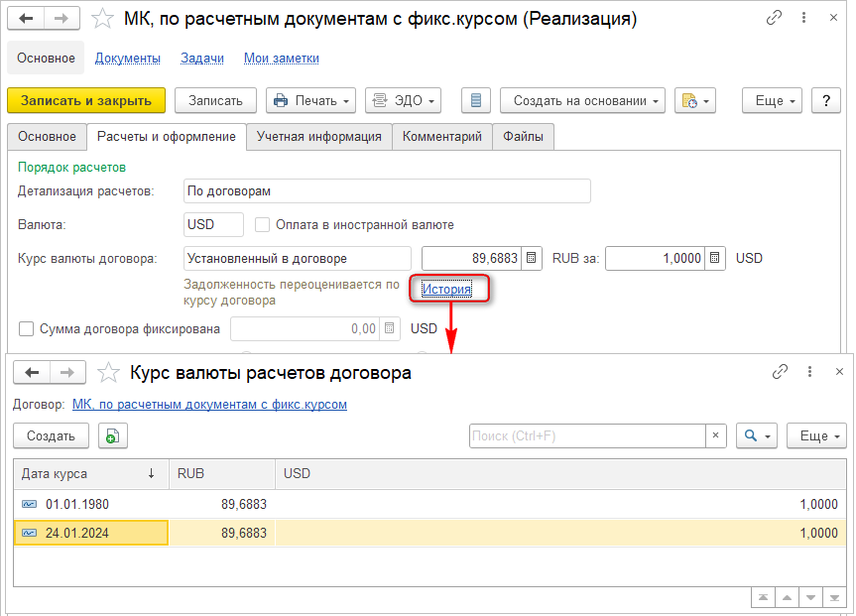
Task: Click the 'Валюта' field showing USD
Action: pos(213,224)
